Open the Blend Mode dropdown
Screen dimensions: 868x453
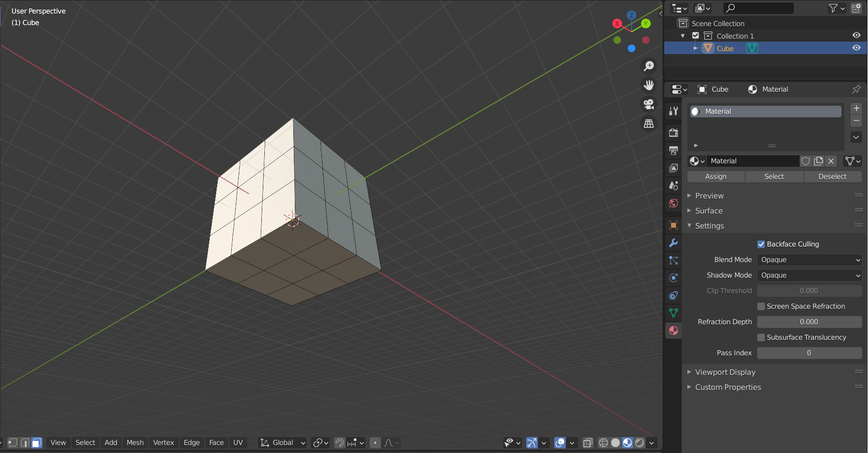click(809, 260)
